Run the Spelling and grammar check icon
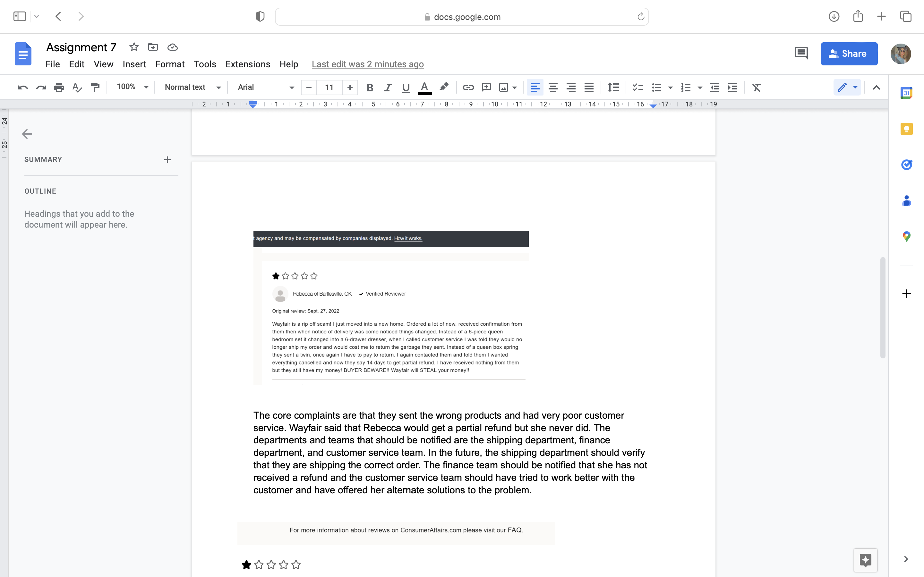 [x=77, y=88]
